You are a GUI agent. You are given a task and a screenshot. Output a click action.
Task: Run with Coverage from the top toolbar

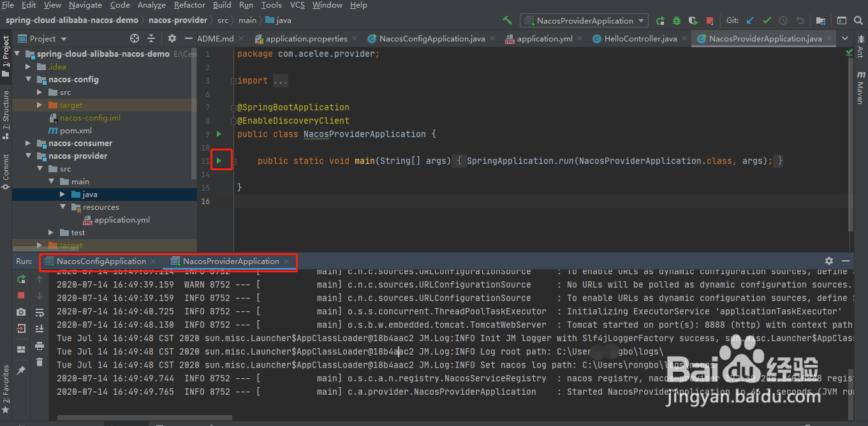point(693,20)
